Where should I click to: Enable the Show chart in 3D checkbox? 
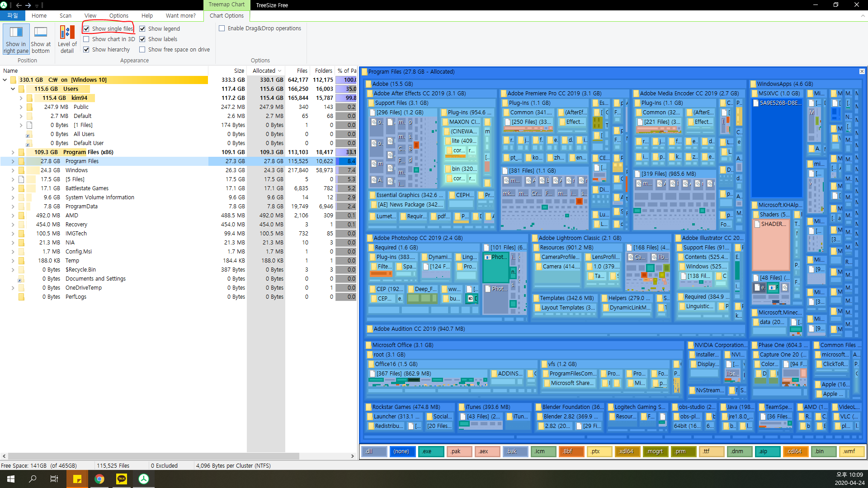click(x=86, y=39)
